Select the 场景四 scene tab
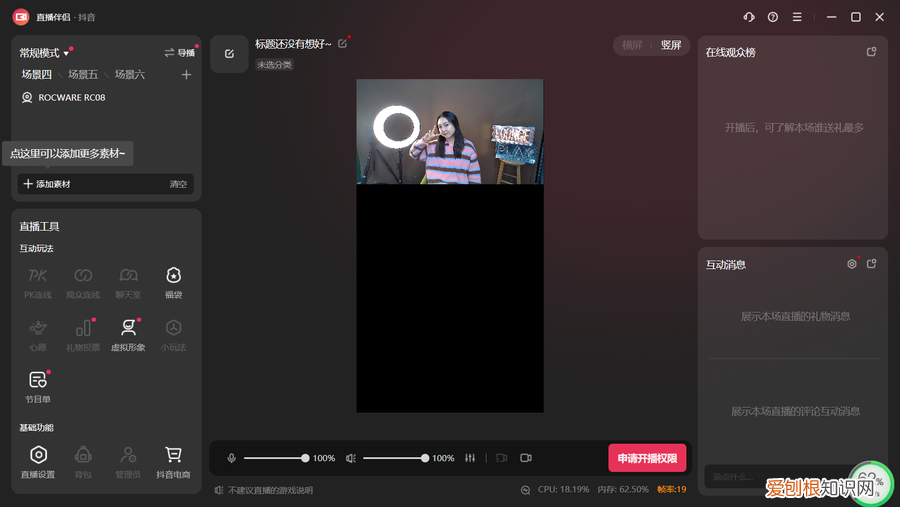This screenshot has width=900, height=507. pos(37,74)
